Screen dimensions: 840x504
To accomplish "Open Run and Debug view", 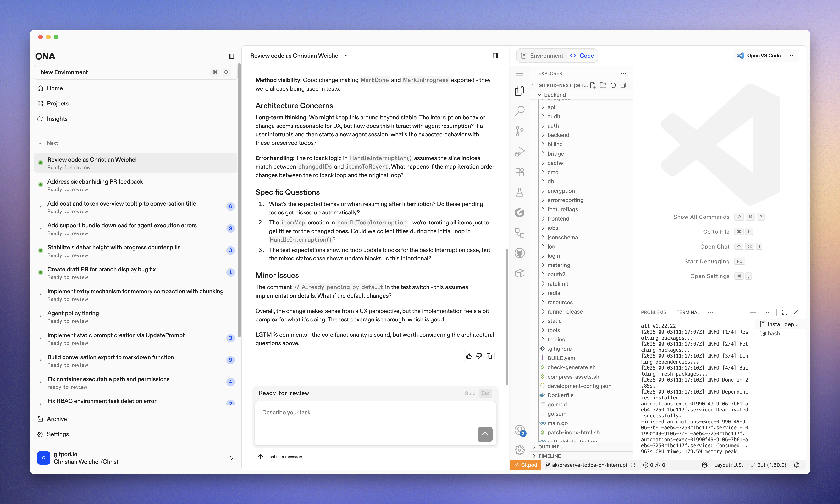I will click(x=519, y=152).
